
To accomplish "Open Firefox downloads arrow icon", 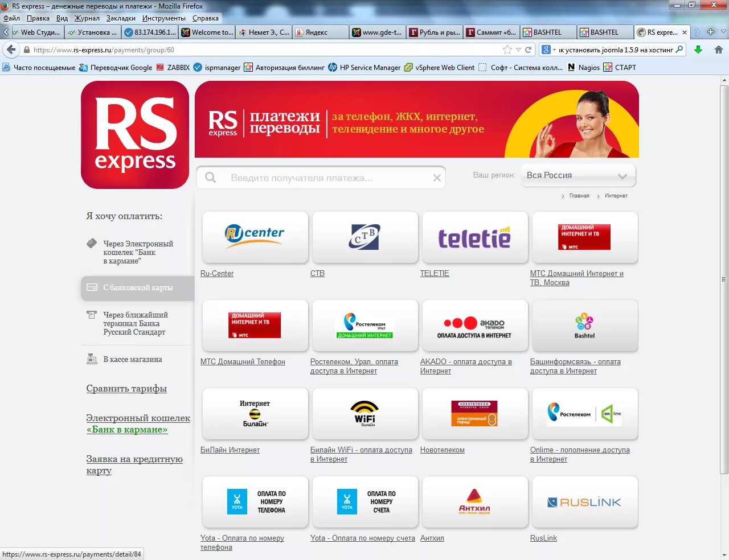I will 698,50.
